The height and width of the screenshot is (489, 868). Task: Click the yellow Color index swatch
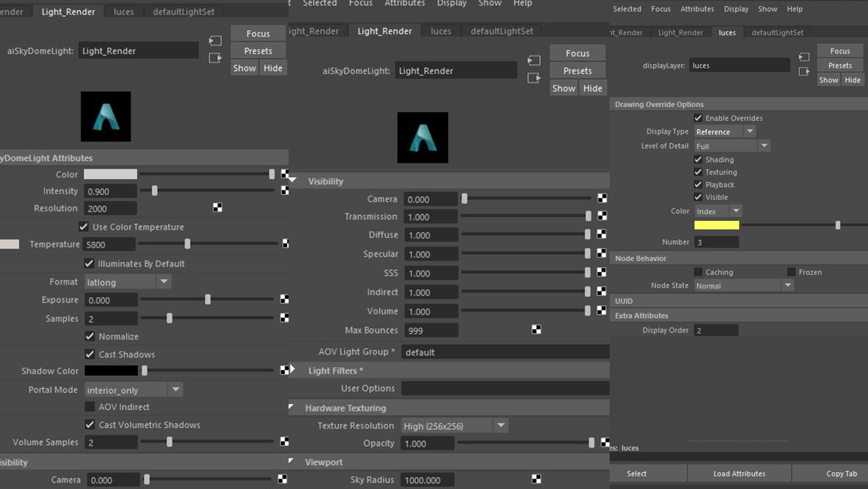tap(717, 225)
